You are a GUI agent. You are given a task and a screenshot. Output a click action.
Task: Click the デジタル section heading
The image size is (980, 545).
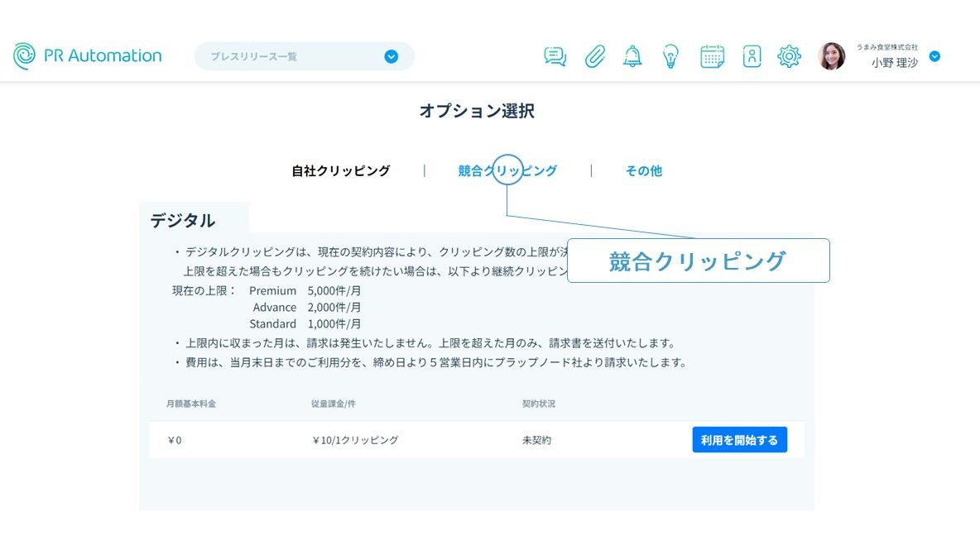[x=182, y=221]
